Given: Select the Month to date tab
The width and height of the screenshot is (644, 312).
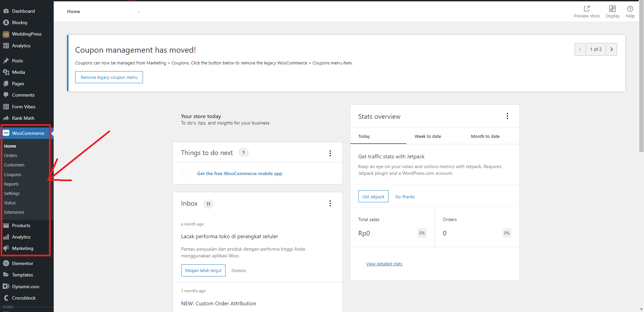Looking at the screenshot, I should click(x=485, y=136).
